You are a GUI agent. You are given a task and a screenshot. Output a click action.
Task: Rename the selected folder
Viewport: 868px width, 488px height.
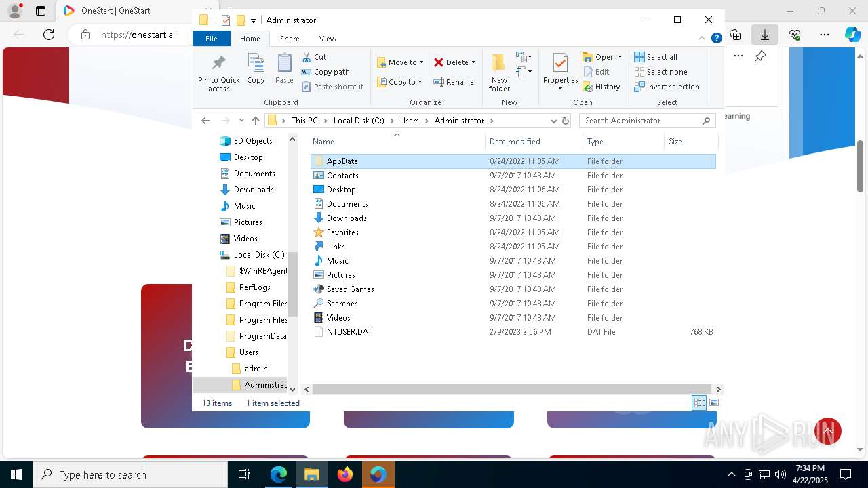click(454, 82)
